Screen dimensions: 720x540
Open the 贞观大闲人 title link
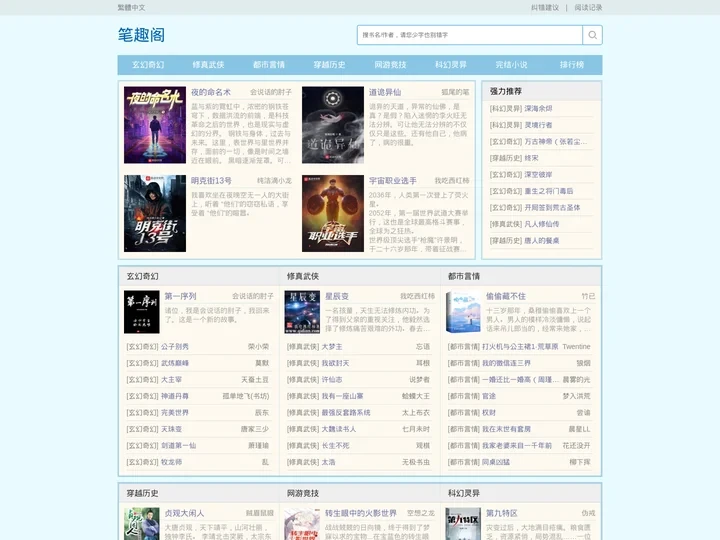coord(184,513)
